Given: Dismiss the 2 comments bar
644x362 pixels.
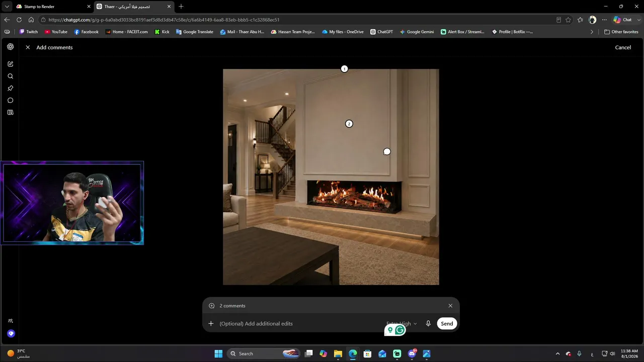Looking at the screenshot, I should pyautogui.click(x=450, y=306).
